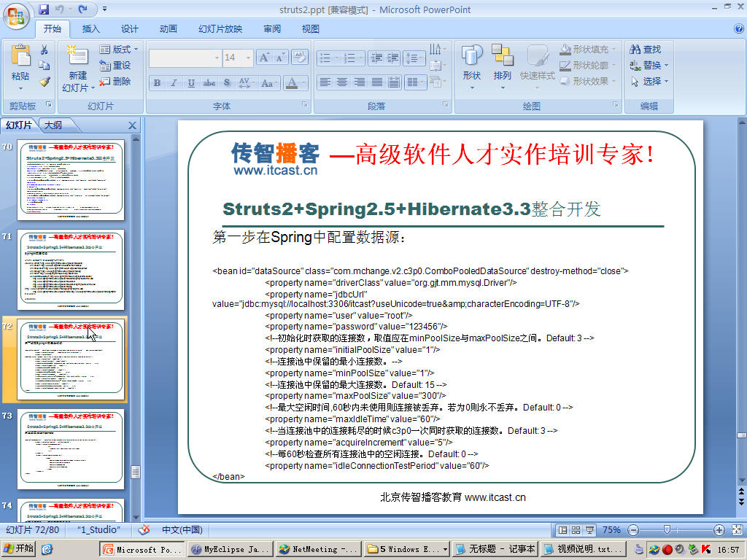The image size is (747, 560).
Task: Open the Arrange menu (排列)
Action: [x=502, y=67]
